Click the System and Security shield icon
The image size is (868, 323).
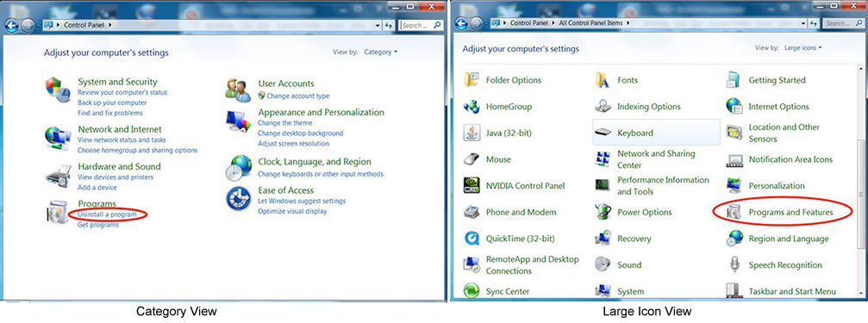[x=57, y=89]
